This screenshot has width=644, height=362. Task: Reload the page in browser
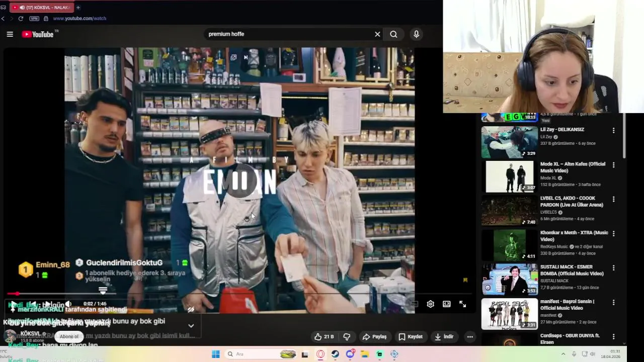[x=21, y=19]
